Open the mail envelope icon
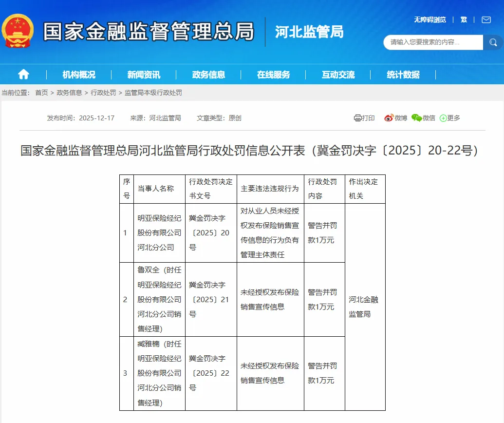The height and width of the screenshot is (423, 504). [x=485, y=20]
